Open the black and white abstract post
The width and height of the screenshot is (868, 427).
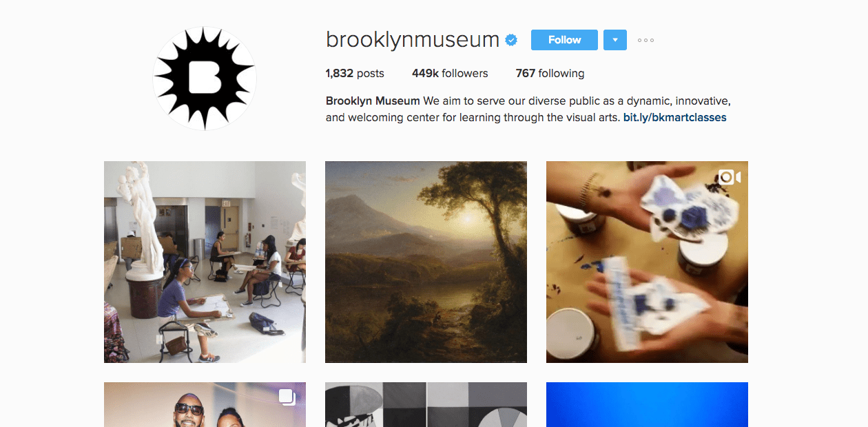pyautogui.click(x=426, y=405)
